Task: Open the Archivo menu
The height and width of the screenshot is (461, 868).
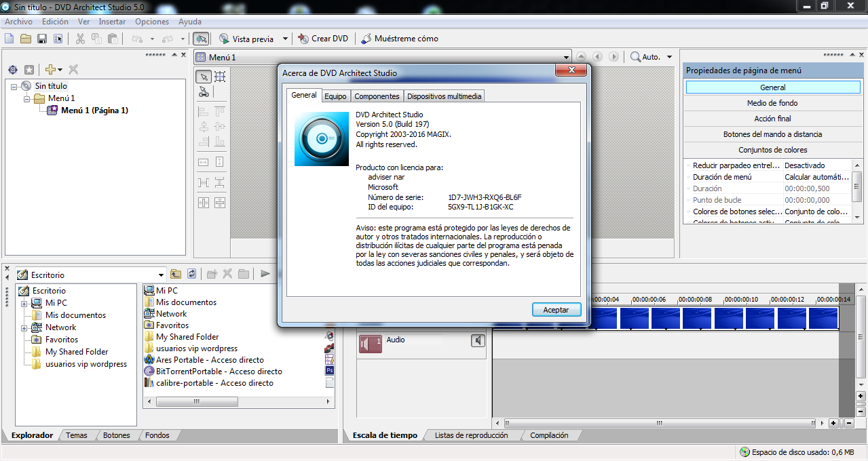Action: pos(18,22)
